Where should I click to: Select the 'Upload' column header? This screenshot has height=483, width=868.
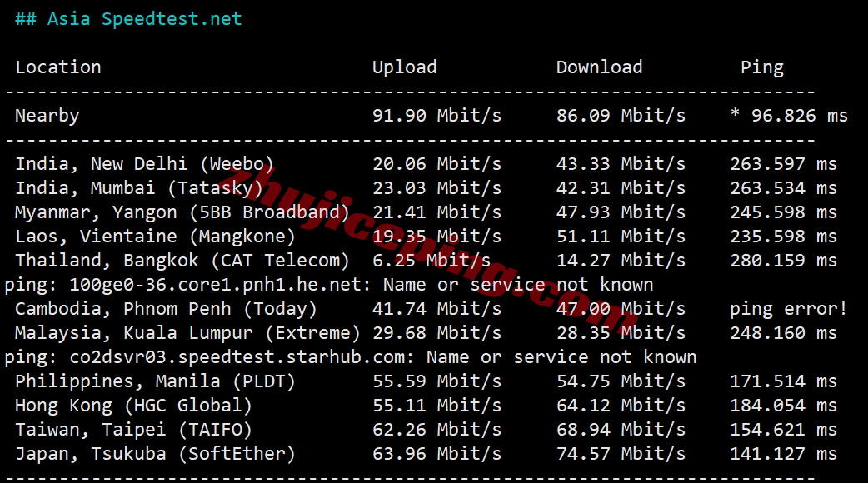click(404, 67)
